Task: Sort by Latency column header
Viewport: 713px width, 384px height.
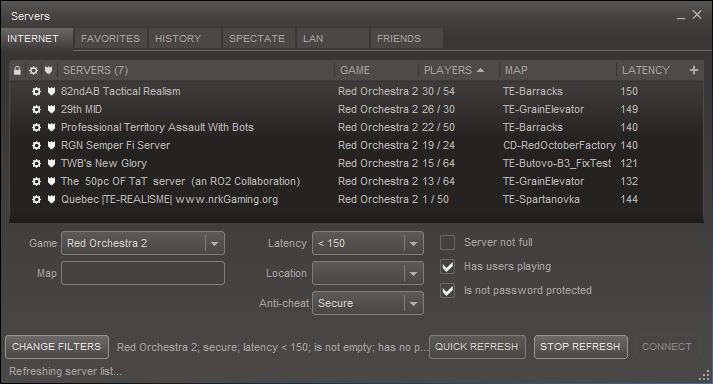Action: pos(651,70)
